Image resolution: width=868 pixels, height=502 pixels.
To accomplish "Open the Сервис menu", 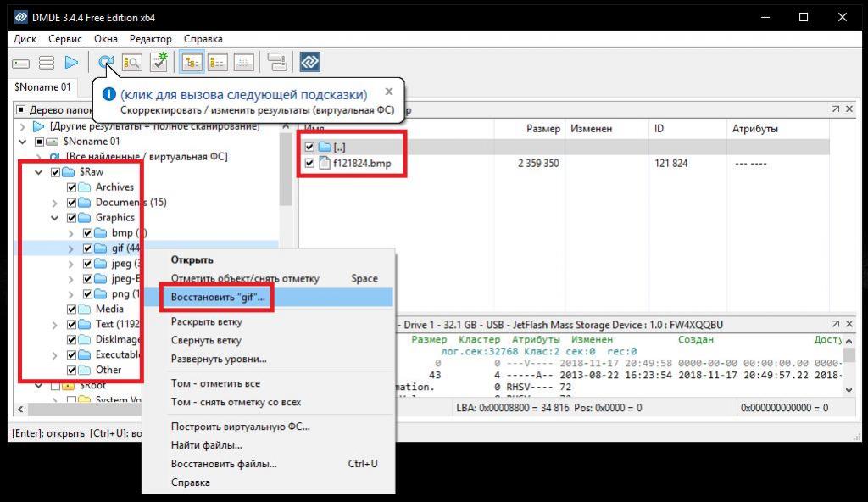I will 65,39.
